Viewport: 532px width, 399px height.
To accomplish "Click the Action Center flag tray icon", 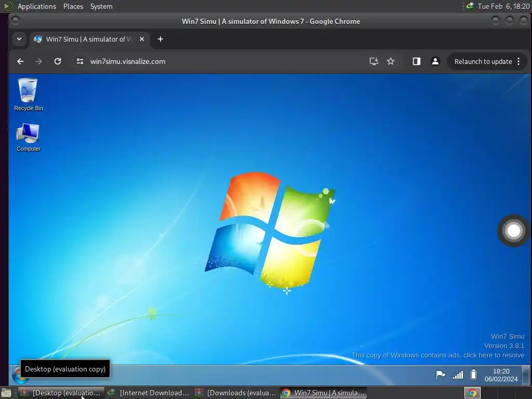I will (441, 375).
